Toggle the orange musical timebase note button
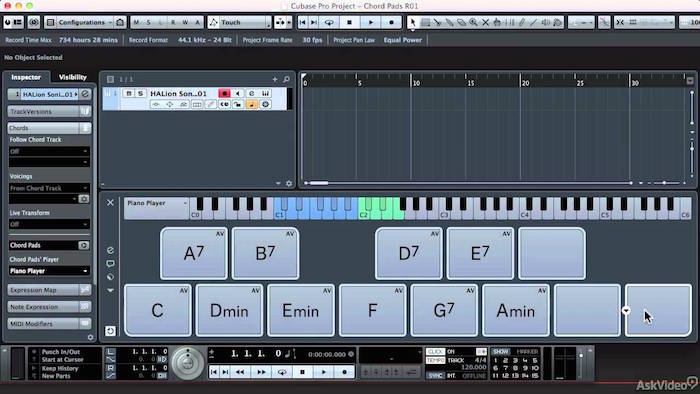700x394 pixels. pos(252,104)
